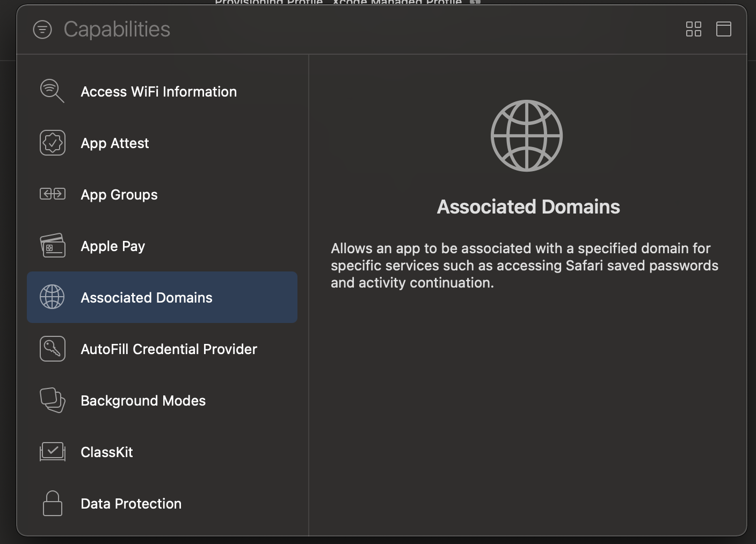
Task: Select the App Attest badge icon
Action: pos(53,143)
